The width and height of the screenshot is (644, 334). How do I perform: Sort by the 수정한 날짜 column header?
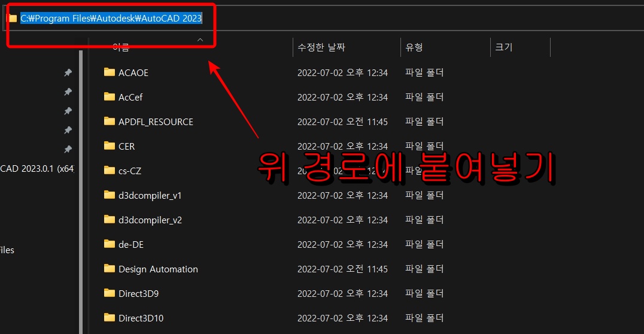(x=321, y=47)
